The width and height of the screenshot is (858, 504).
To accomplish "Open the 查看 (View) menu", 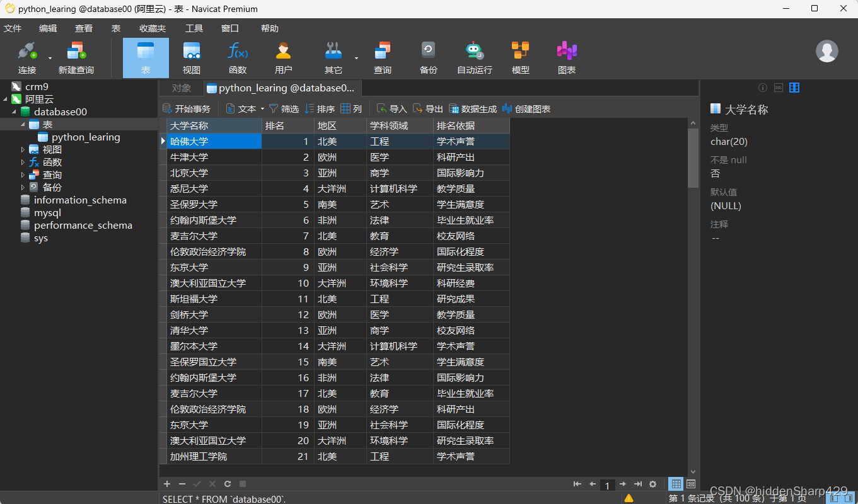I will point(84,28).
